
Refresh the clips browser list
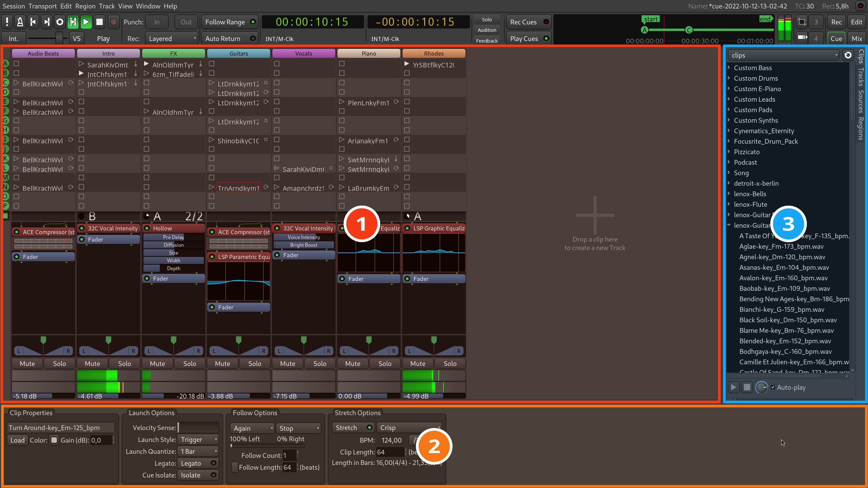click(848, 55)
